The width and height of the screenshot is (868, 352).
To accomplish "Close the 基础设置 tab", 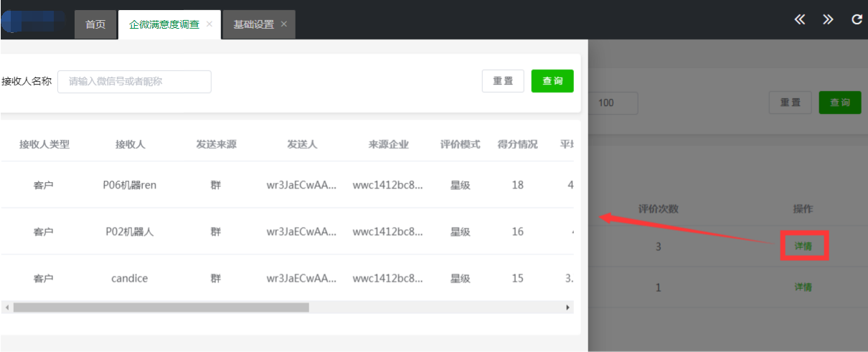I will tap(284, 24).
